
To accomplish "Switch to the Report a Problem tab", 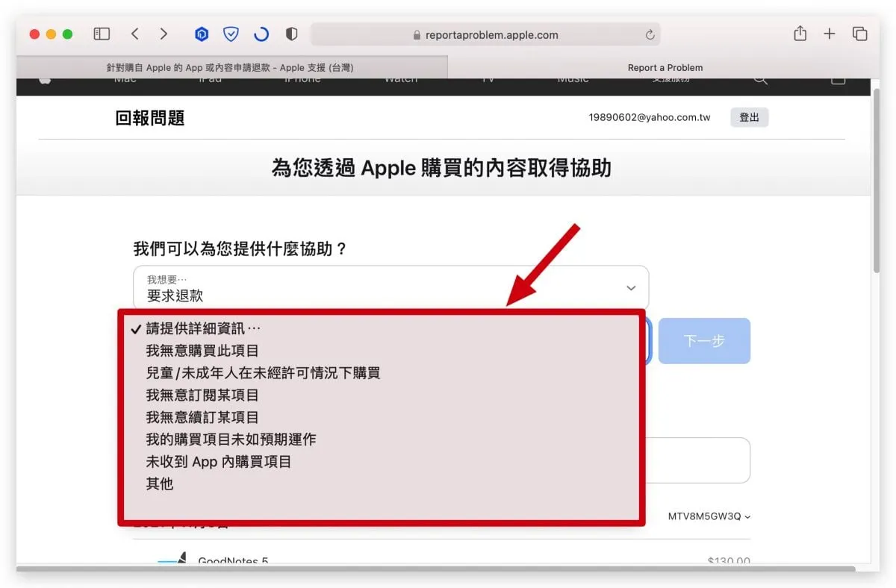I will point(665,67).
